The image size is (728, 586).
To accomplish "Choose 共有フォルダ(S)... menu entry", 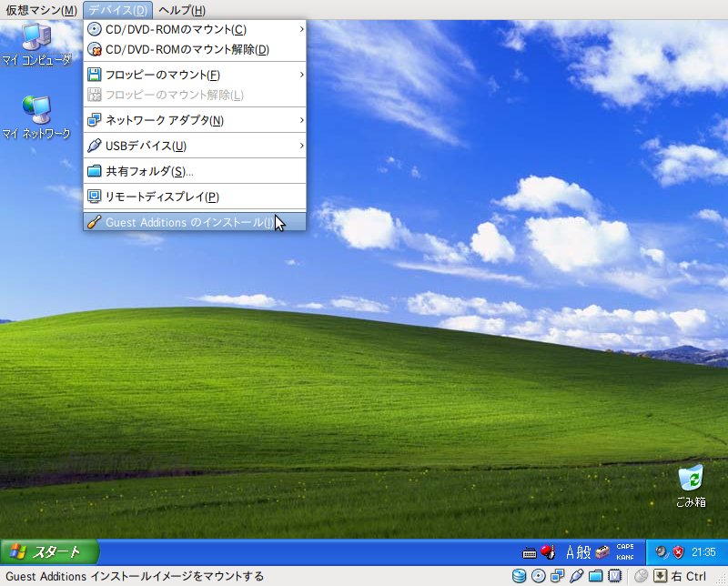I will click(195, 171).
